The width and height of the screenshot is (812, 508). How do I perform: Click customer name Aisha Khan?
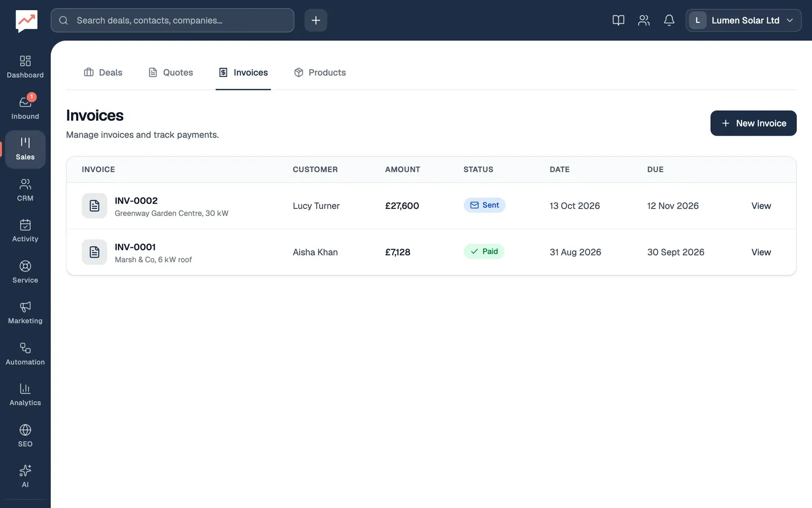pos(315,252)
